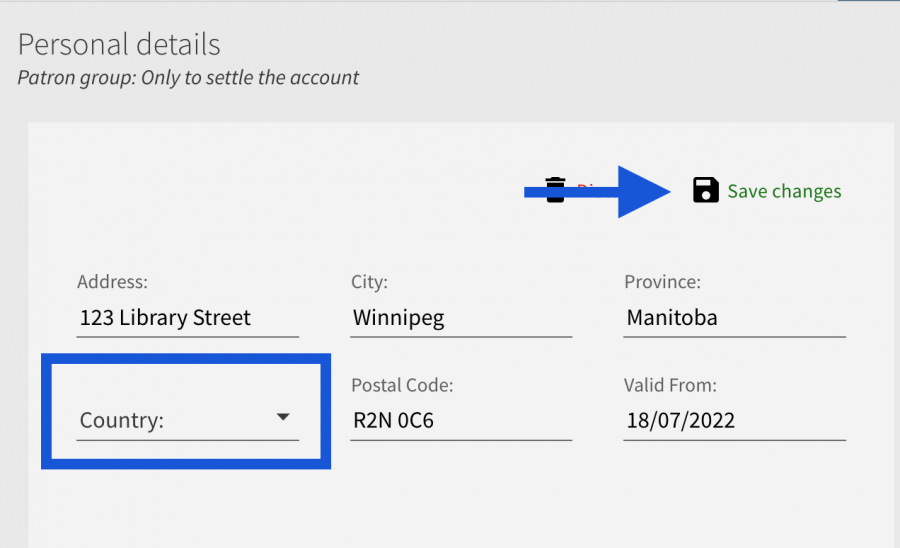Click the Postal Code label

click(x=402, y=385)
